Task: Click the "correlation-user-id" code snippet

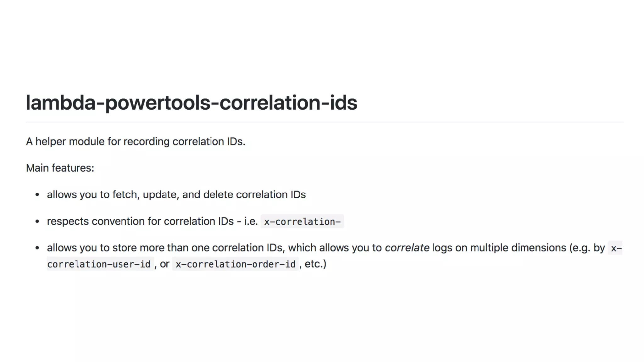Action: tap(99, 265)
